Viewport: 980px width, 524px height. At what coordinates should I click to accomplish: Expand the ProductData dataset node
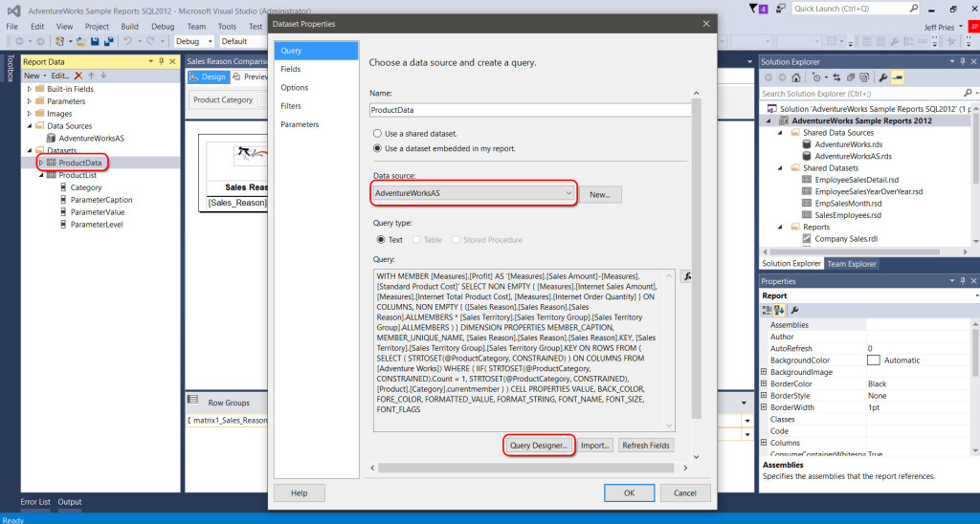[x=41, y=163]
